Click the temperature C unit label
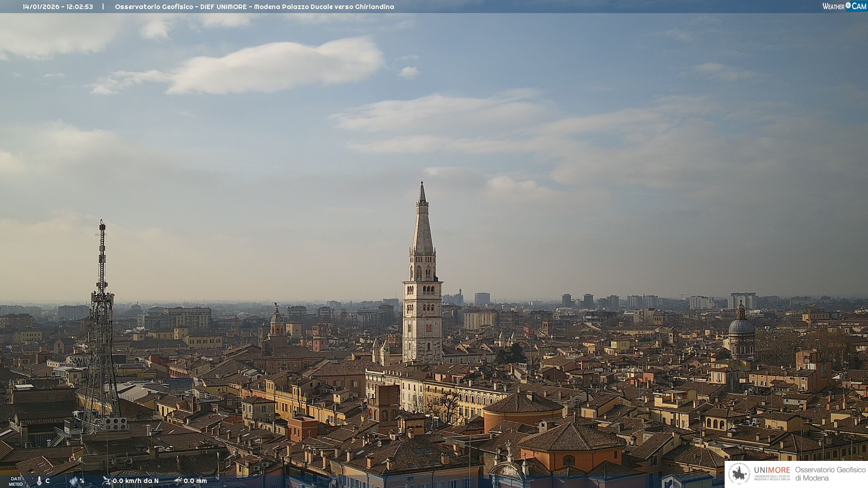 pyautogui.click(x=47, y=481)
